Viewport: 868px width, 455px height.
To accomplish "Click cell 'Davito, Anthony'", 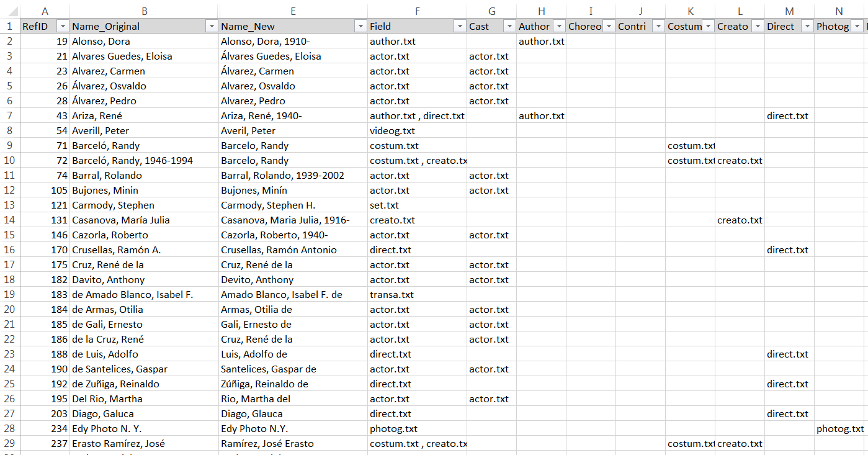I will pyautogui.click(x=144, y=279).
